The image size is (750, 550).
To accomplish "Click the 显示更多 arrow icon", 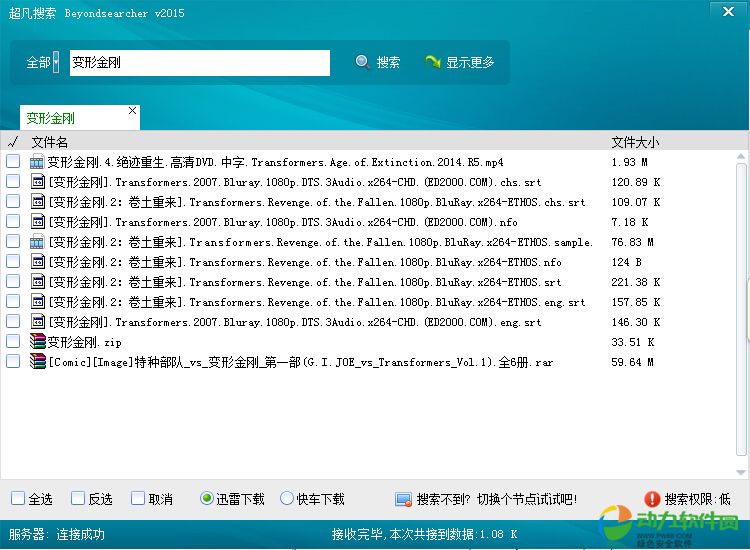I will [x=433, y=62].
